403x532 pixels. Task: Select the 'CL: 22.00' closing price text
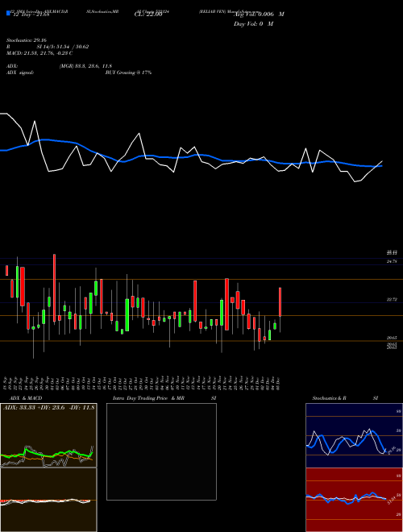(148, 15)
